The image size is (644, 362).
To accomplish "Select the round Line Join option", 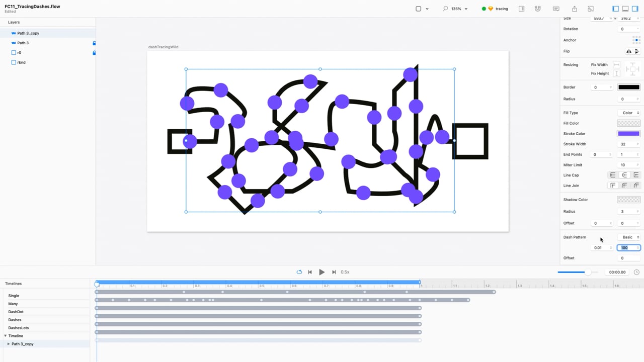I will 624,186.
